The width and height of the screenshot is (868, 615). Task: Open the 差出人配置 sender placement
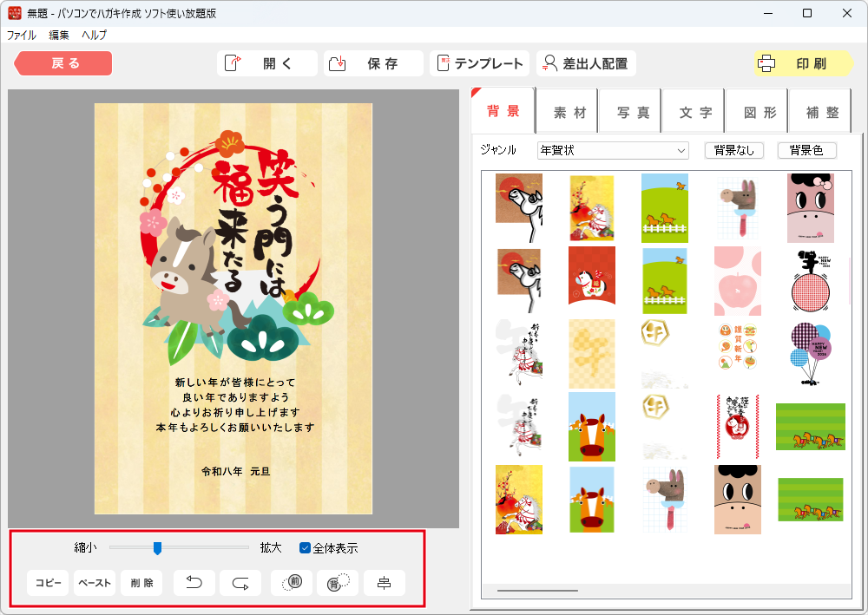(586, 63)
